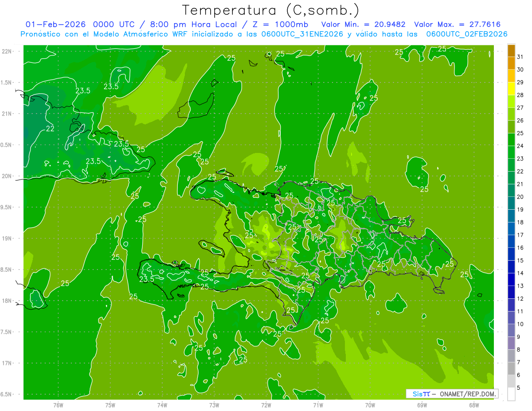This screenshot has height=411, width=532.
Task: Click the legend swatch between 25 and 26
Action: [511, 127]
